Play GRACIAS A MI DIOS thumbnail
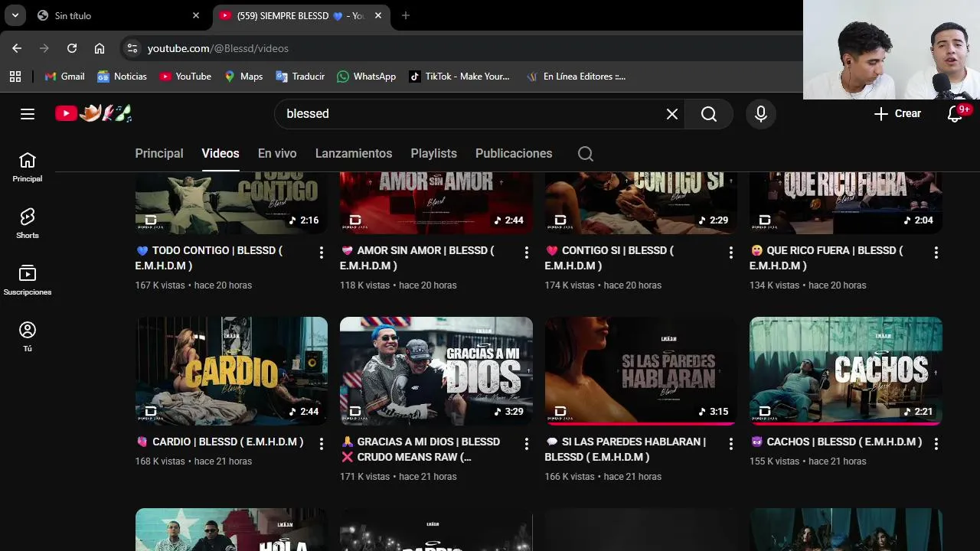The height and width of the screenshot is (551, 980). (x=436, y=371)
